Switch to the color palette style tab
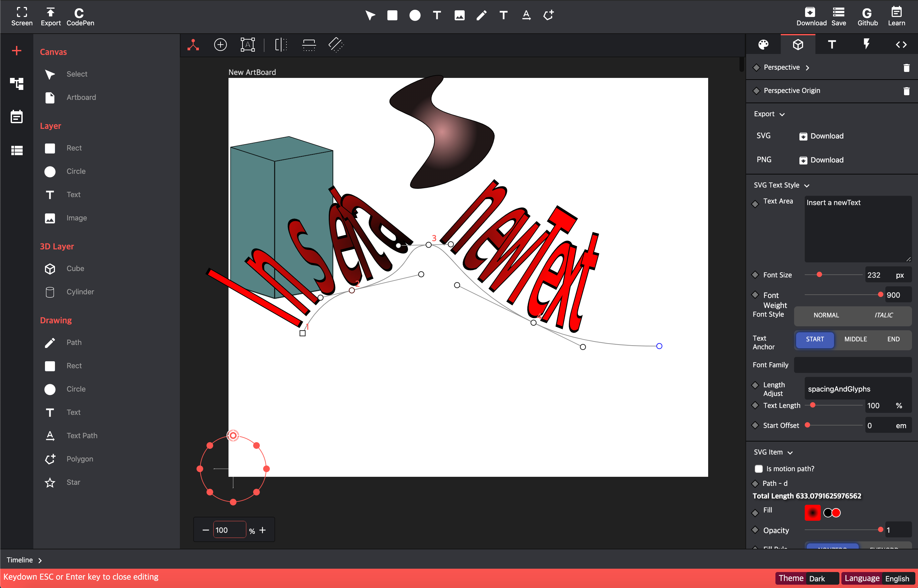918x588 pixels. (x=763, y=45)
